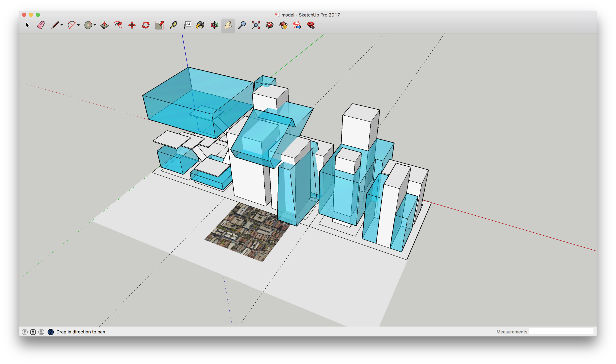
Task: Select the Pan hand tool
Action: [x=228, y=25]
